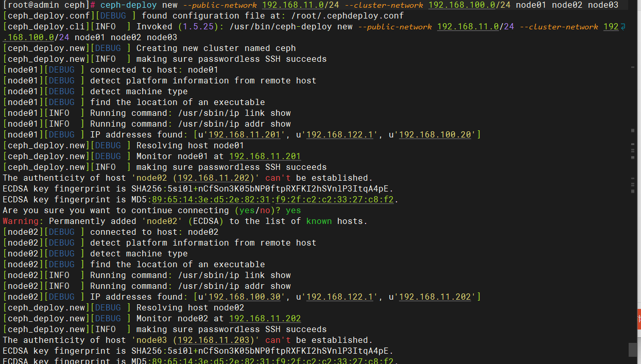Click 'connected to host: node01' message
The height and width of the screenshot is (364, 641).
tap(154, 70)
